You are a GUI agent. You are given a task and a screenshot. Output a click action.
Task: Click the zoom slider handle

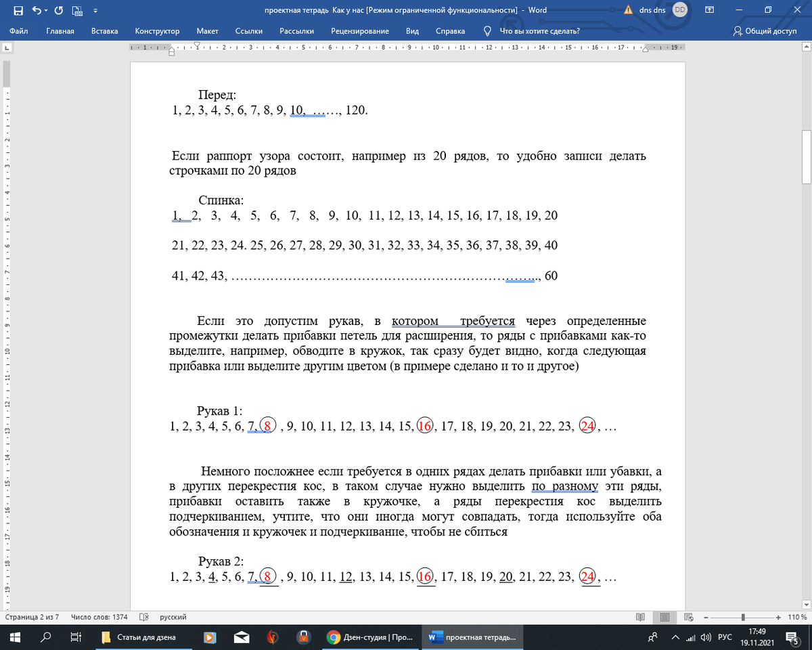(x=744, y=617)
